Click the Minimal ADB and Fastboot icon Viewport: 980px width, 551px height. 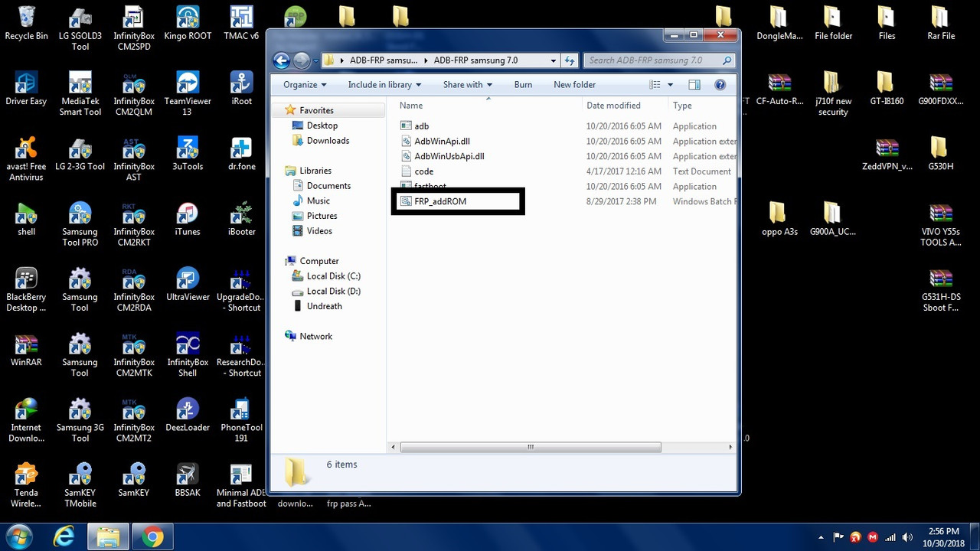(241, 486)
